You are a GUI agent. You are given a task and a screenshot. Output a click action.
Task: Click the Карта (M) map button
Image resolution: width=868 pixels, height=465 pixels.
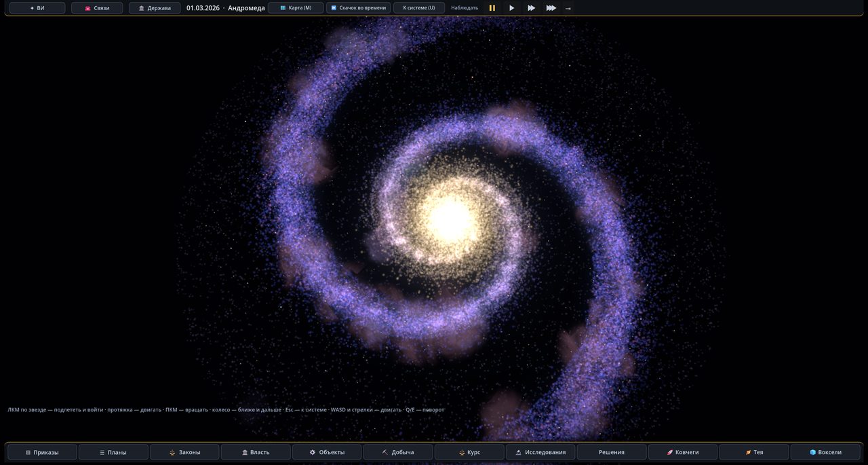(x=296, y=8)
